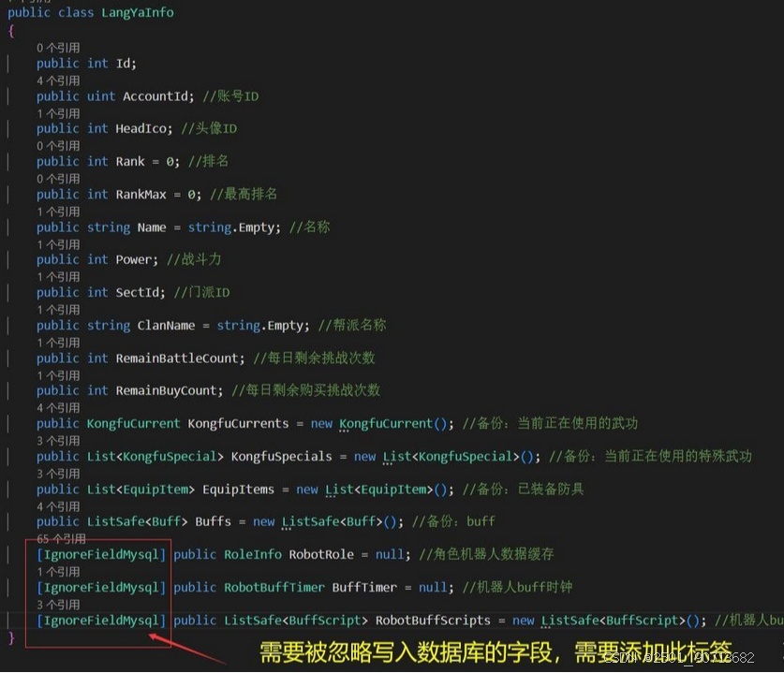Screen dimensions: 784x673
Task: Click the RoleInfo type name
Action: click(253, 554)
